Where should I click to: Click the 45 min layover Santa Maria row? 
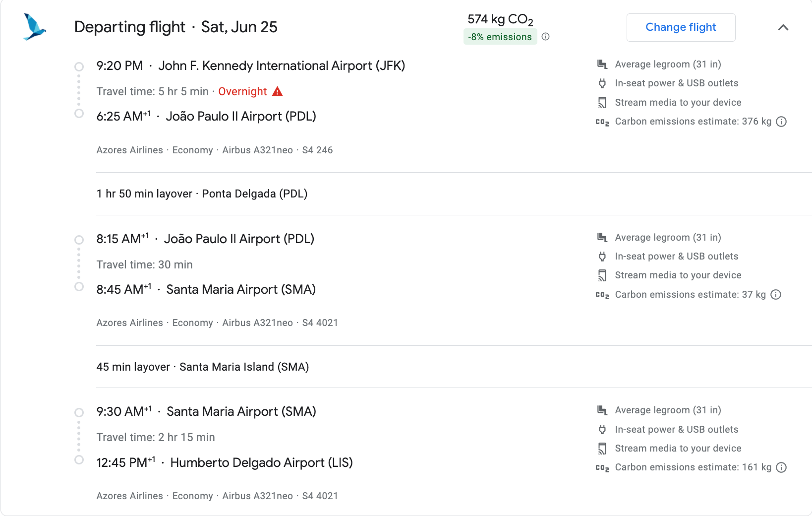pyautogui.click(x=454, y=367)
